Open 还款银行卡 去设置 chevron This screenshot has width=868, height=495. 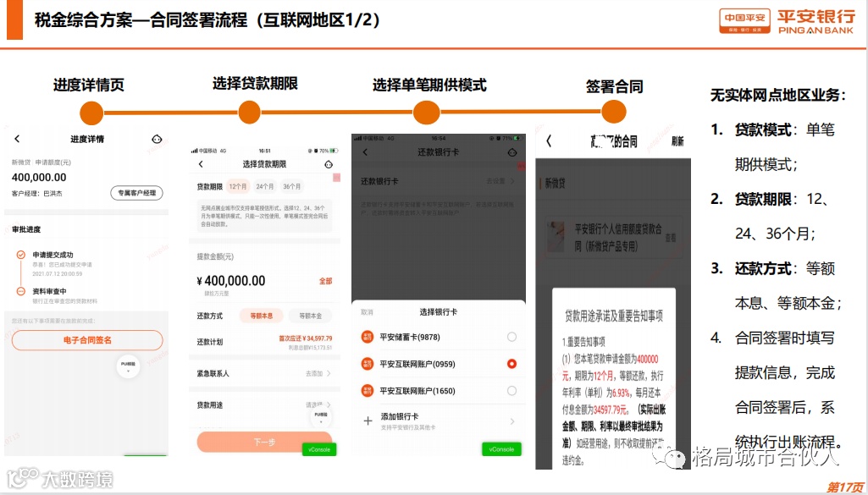pyautogui.click(x=512, y=181)
